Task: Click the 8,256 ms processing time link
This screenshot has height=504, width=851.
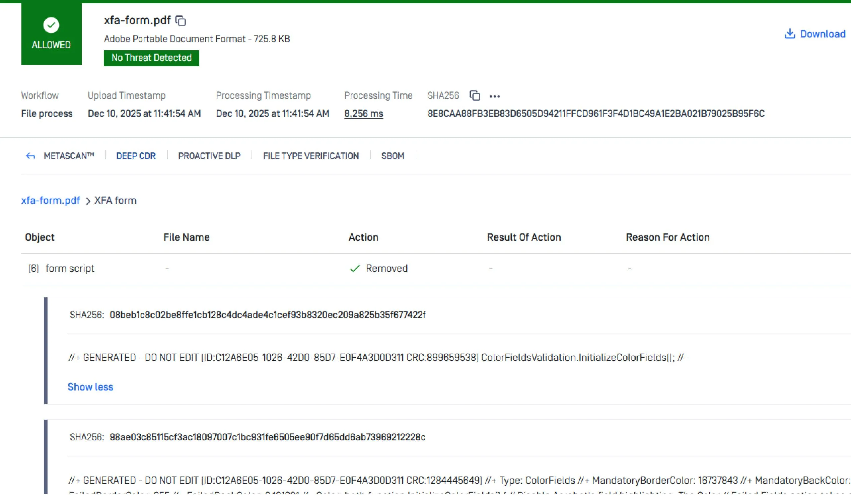Action: [x=363, y=114]
